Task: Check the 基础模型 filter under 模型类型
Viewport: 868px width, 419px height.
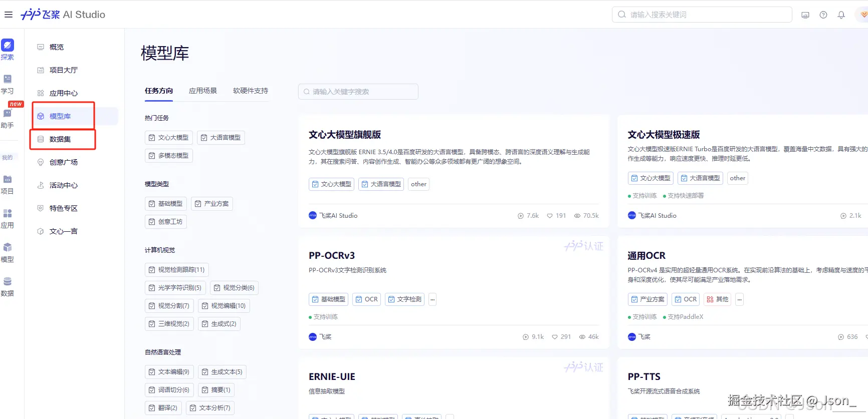Action: (166, 204)
